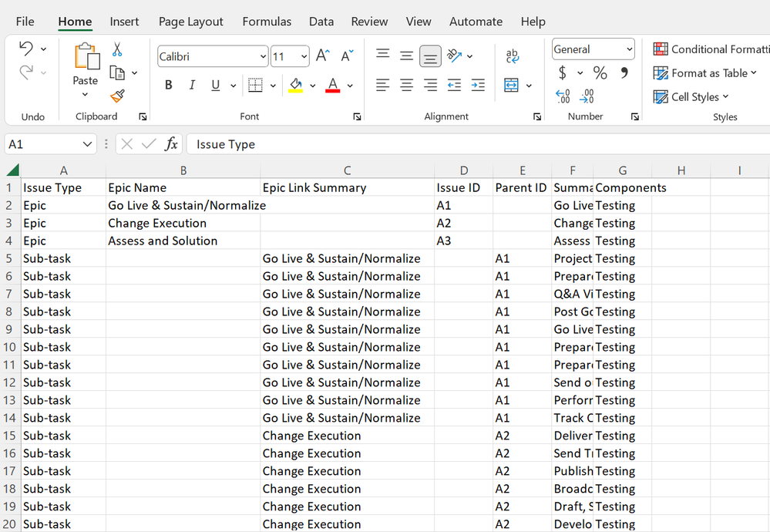Open the Number Format dropdown showing General
The width and height of the screenshot is (770, 532).
[x=593, y=49]
